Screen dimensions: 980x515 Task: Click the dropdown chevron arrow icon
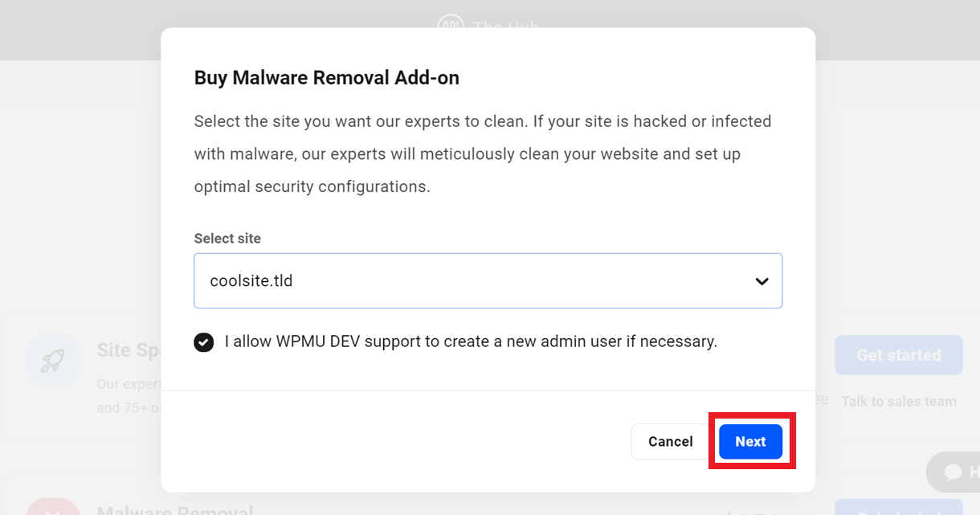pos(762,281)
